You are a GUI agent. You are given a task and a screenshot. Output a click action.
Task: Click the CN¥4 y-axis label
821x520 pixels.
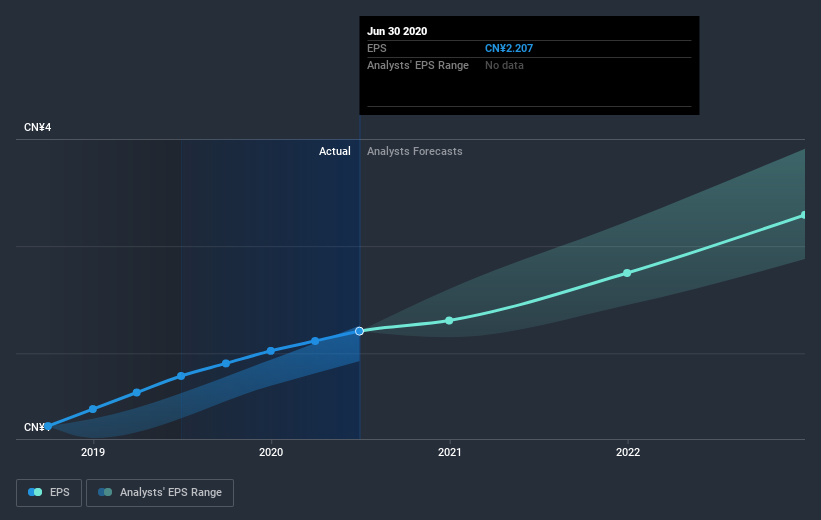pos(38,127)
